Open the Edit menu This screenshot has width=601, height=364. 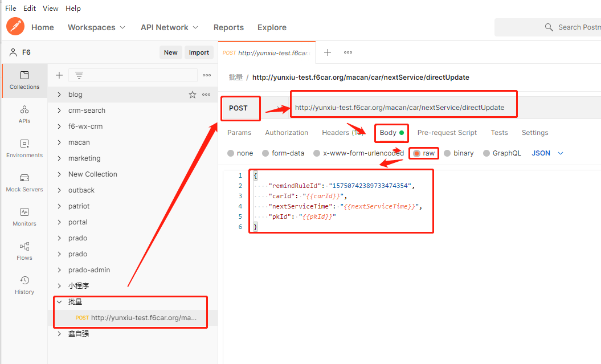click(30, 8)
